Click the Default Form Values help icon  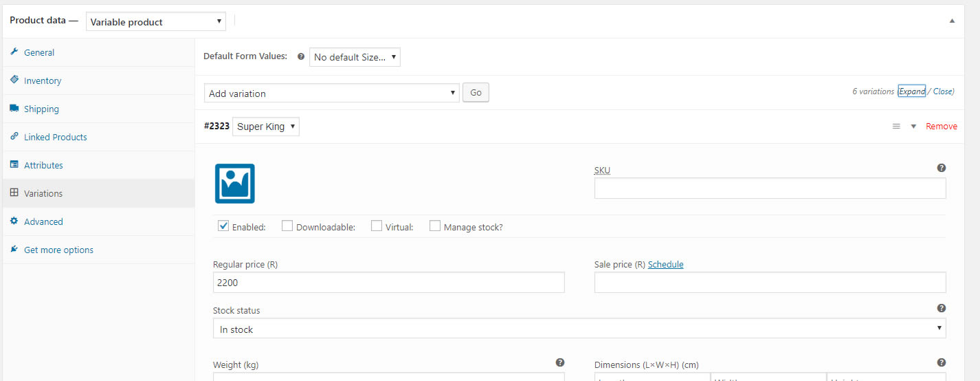tap(300, 57)
